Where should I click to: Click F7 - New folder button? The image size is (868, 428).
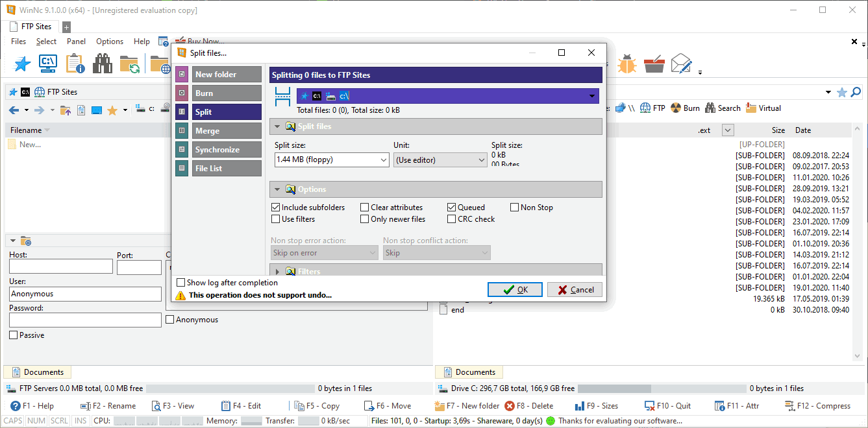(467, 406)
